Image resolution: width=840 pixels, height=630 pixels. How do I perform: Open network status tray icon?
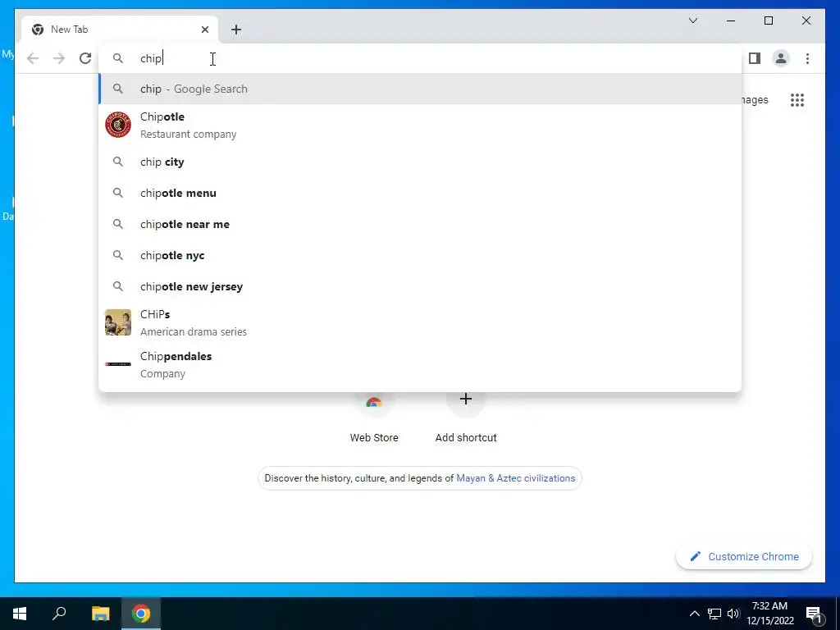[714, 614]
